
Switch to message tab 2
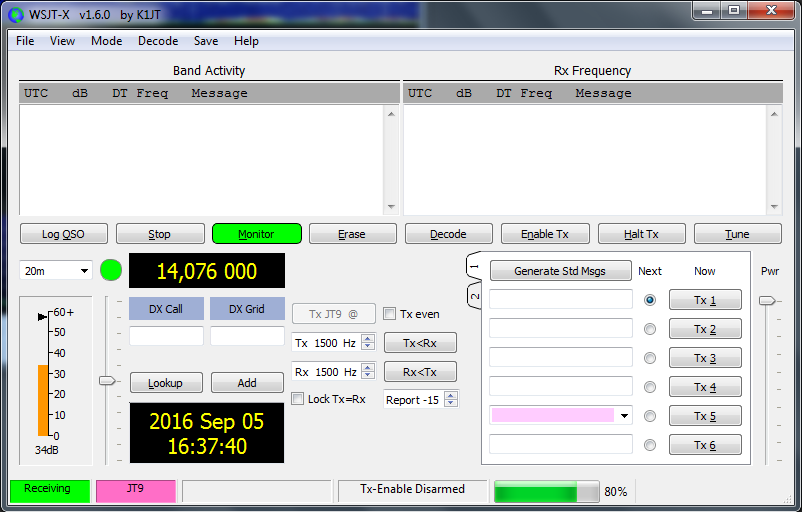(x=474, y=296)
